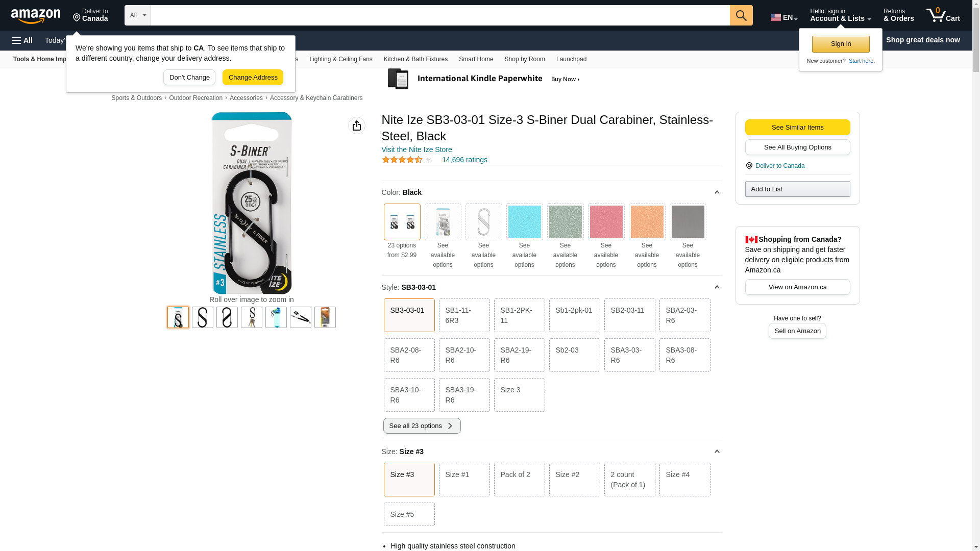
Task: Click the search magnifier button
Action: pyautogui.click(x=741, y=15)
